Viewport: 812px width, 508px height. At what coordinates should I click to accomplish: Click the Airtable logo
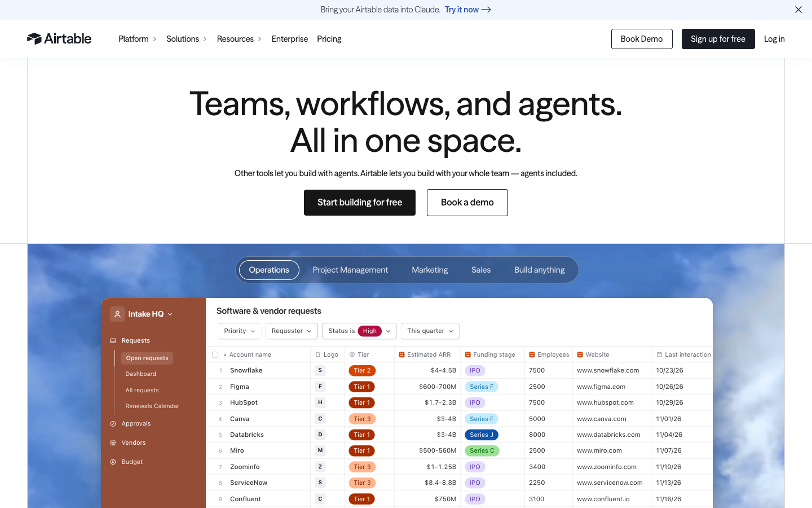59,38
